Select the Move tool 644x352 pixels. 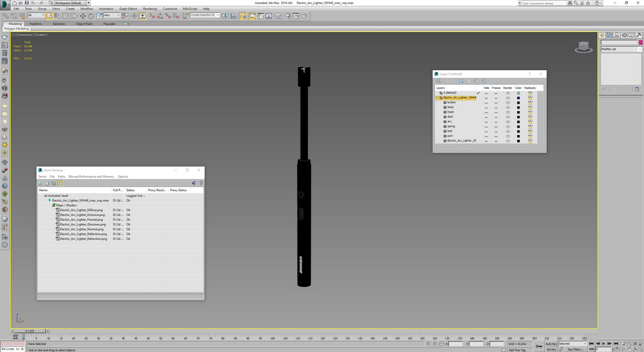[x=83, y=16]
